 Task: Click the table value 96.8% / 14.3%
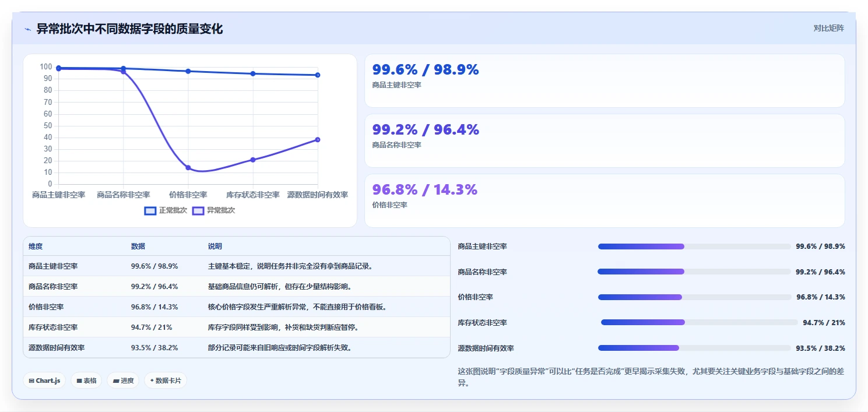click(154, 307)
